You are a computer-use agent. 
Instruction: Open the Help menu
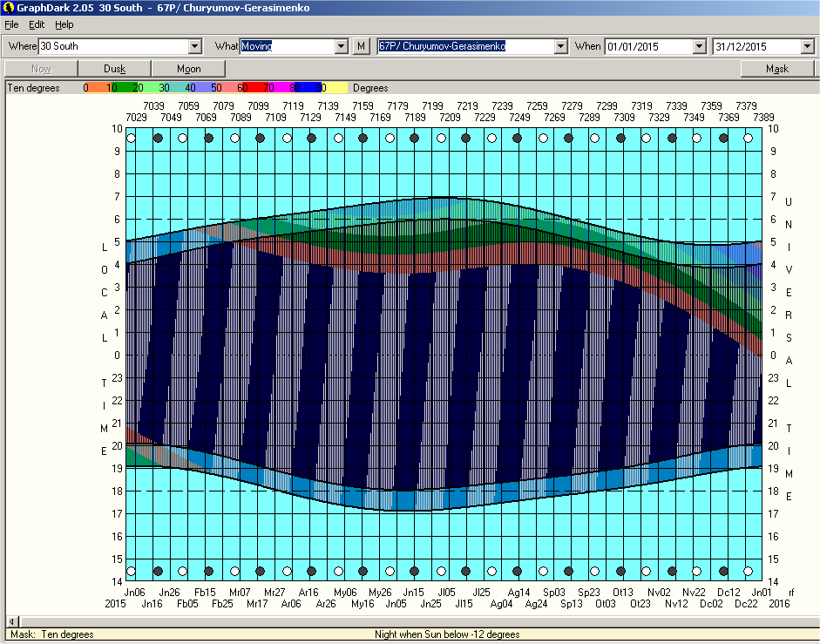[x=64, y=24]
